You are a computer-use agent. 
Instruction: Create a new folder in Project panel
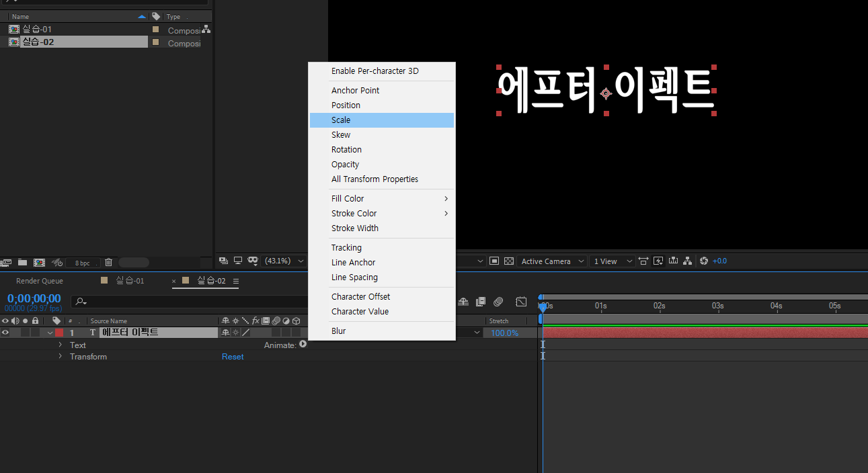22,262
